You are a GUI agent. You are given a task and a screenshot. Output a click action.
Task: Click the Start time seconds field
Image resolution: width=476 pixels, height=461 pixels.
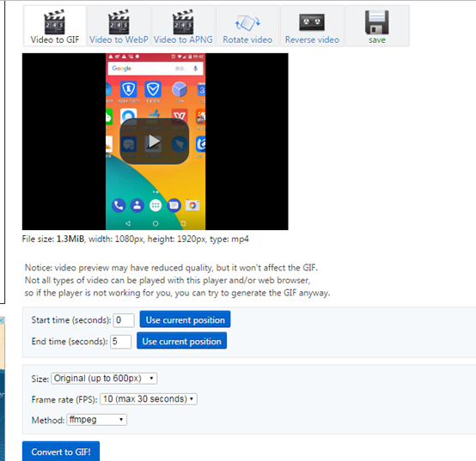[124, 320]
